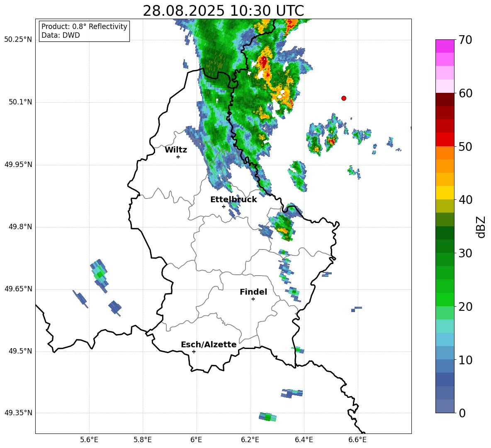Click the 49.65°N latitude label

click(x=18, y=289)
